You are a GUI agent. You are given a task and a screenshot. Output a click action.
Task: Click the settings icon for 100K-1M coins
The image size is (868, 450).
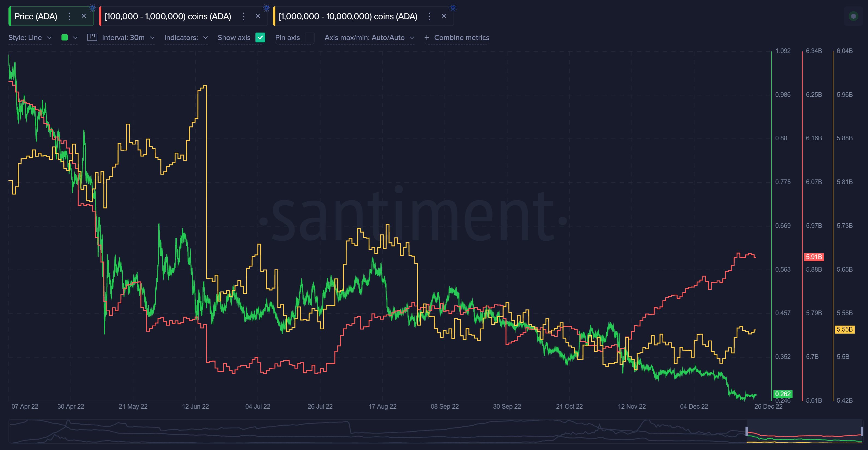(x=243, y=16)
